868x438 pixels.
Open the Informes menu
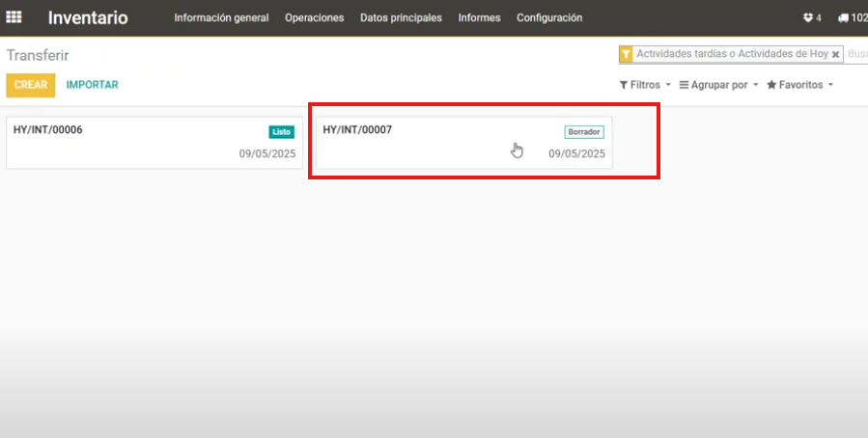click(x=479, y=17)
